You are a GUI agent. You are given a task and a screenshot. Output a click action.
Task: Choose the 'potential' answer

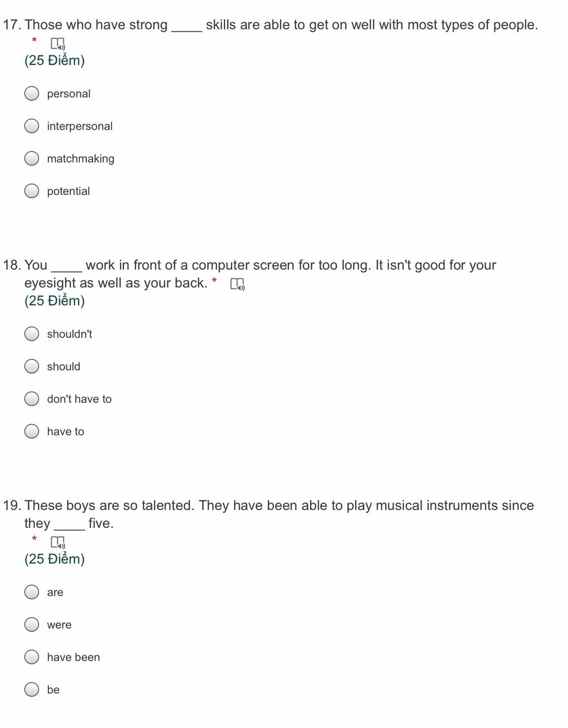32,191
